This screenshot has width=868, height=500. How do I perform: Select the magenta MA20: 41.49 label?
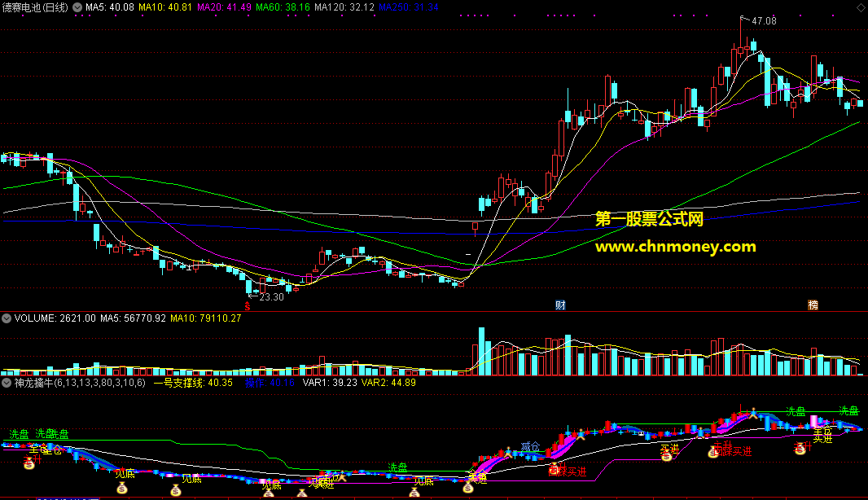(224, 7)
